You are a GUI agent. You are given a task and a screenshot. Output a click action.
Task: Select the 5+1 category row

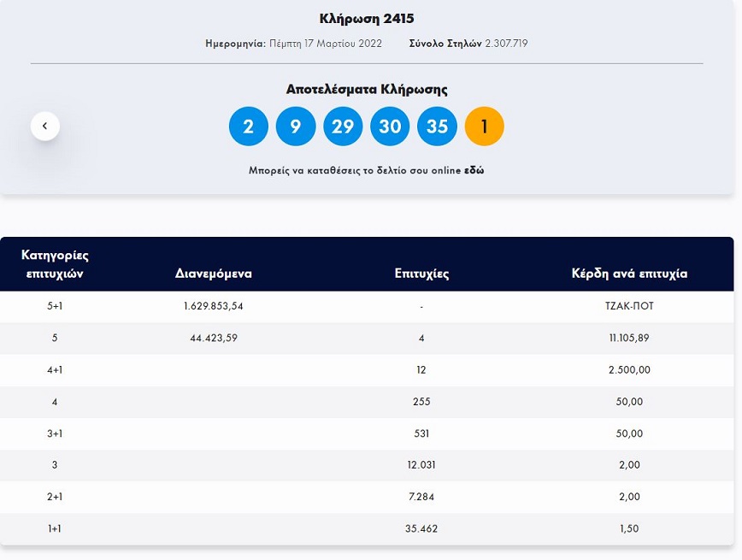click(55, 306)
